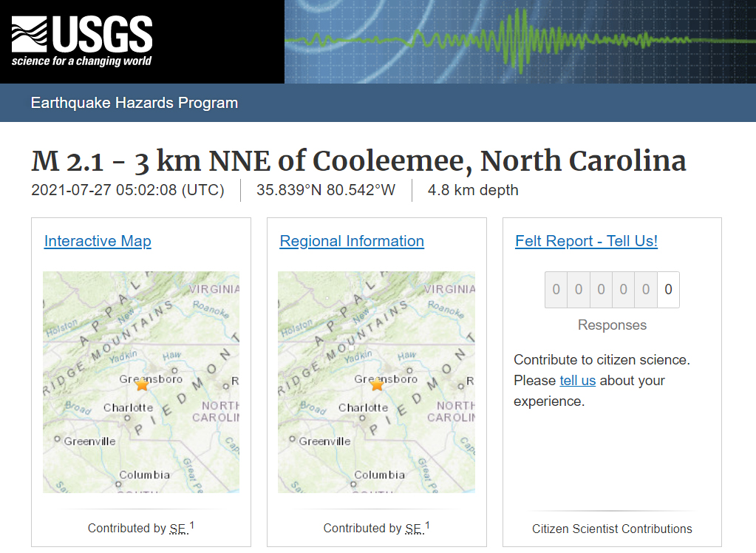Click the Citizen Scientist Contributions label
Image resolution: width=756 pixels, height=553 pixels.
pyautogui.click(x=612, y=529)
